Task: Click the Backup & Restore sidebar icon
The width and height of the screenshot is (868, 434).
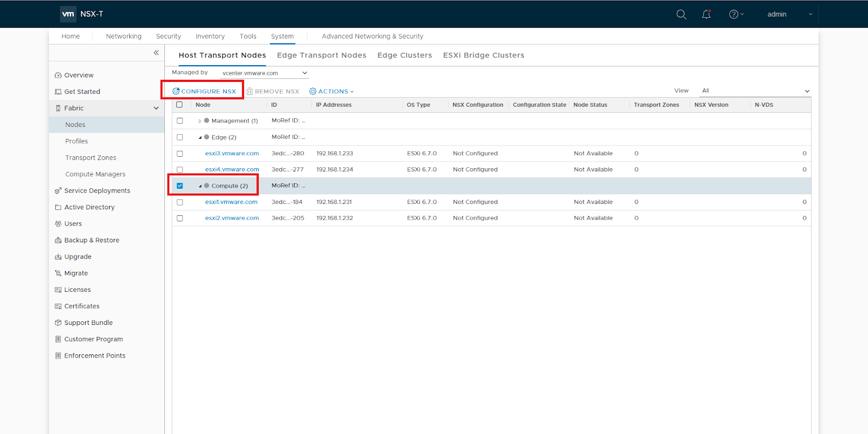Action: [x=58, y=240]
